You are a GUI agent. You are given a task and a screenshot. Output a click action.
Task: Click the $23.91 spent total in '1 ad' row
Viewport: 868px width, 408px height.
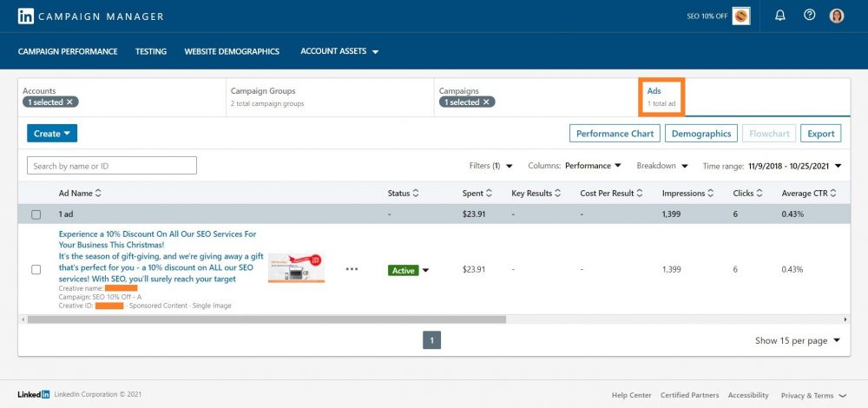(x=474, y=214)
